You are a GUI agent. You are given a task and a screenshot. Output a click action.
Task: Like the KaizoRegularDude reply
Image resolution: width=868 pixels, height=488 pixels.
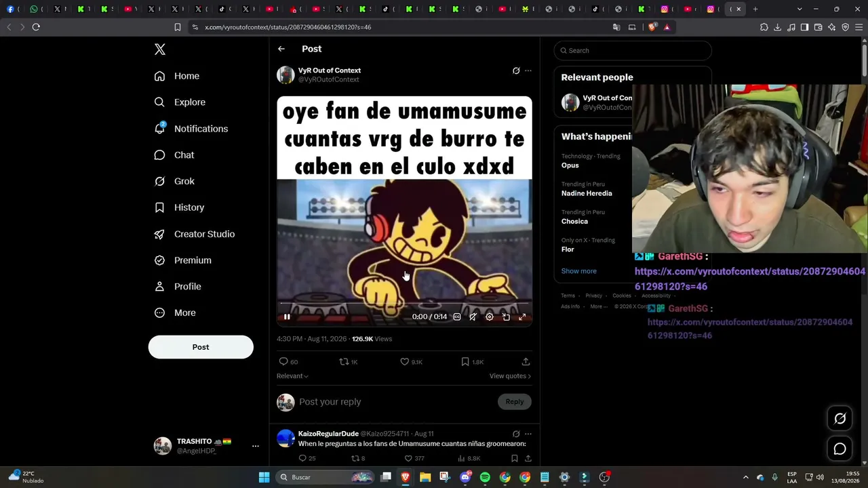click(408, 458)
